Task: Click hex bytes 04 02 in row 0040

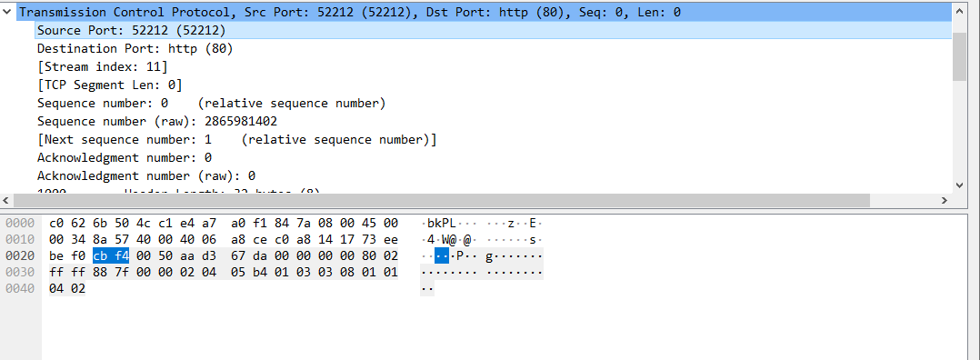Action: pos(67,289)
